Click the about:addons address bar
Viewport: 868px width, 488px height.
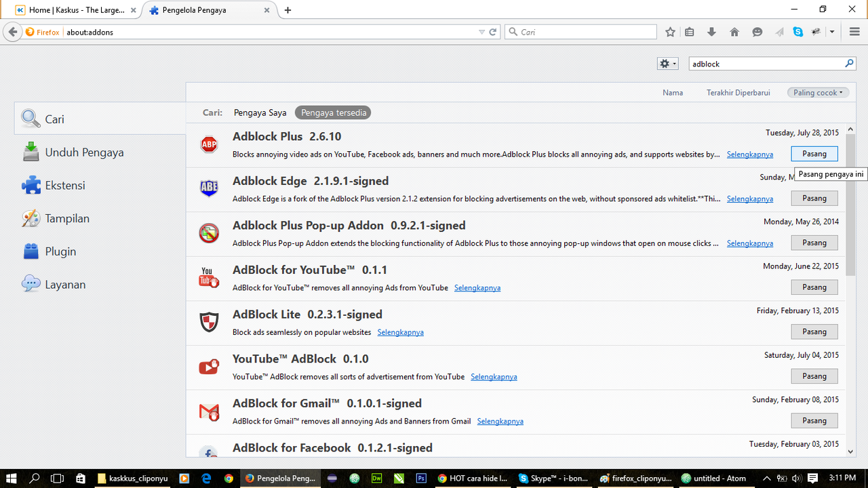click(x=271, y=32)
